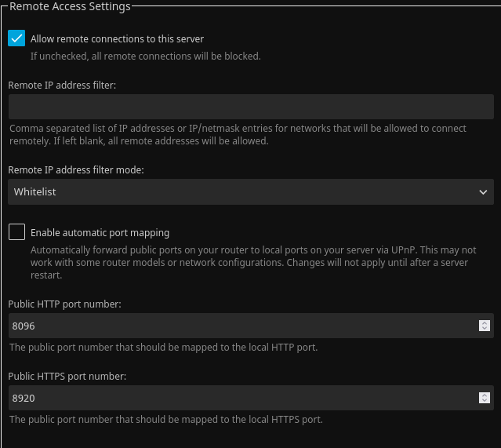Enable automatic port mapping checkbox
Screen dimensions: 501x448
click(16, 232)
